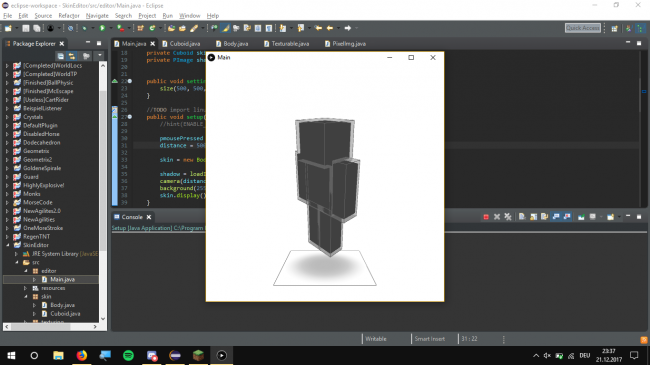The width and height of the screenshot is (650, 365).
Task: Open Spotify from the Windows taskbar
Action: pos(129,355)
